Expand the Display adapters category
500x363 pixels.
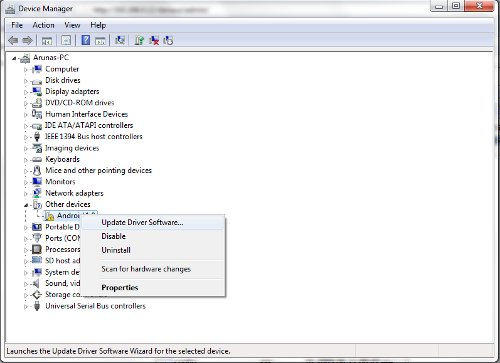click(26, 92)
